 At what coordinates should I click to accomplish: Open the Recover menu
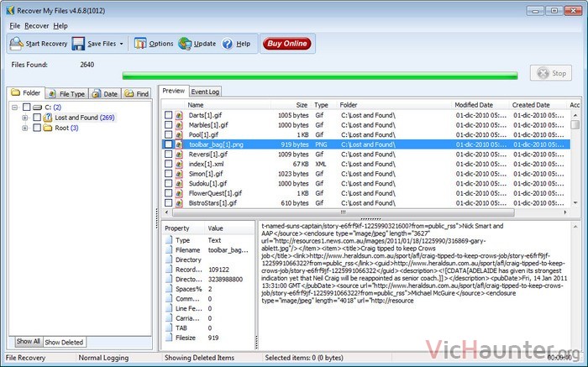36,26
